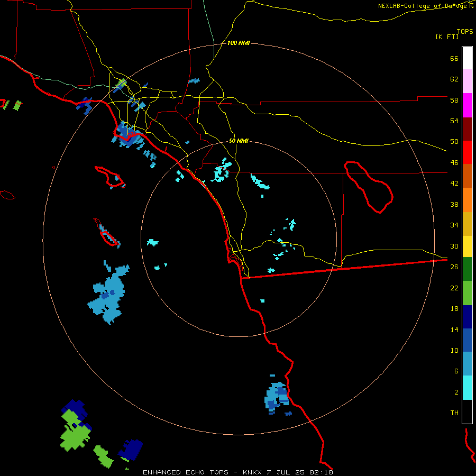Screen dimensions: 476x476
Task: Click the 'KNKX' radar site identifier
Action: point(253,472)
